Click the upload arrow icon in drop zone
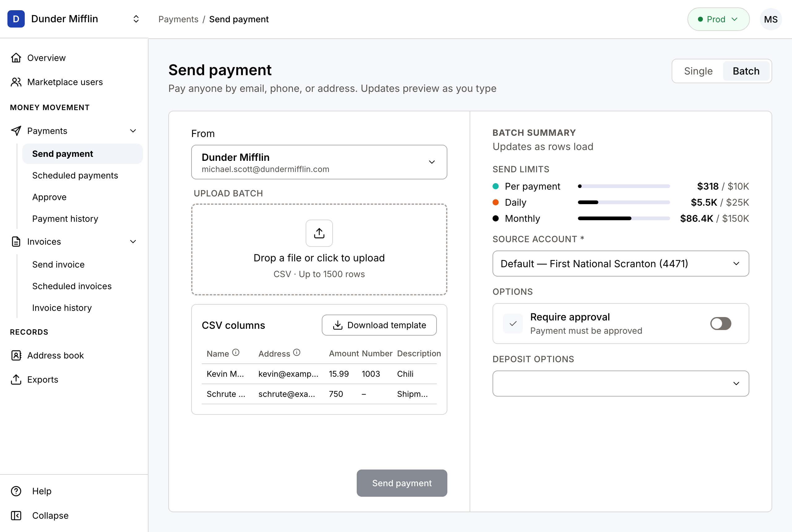The image size is (792, 532). tap(319, 233)
